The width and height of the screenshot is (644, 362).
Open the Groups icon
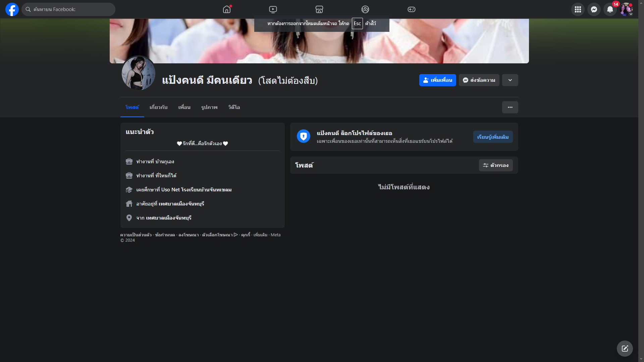coord(365,9)
